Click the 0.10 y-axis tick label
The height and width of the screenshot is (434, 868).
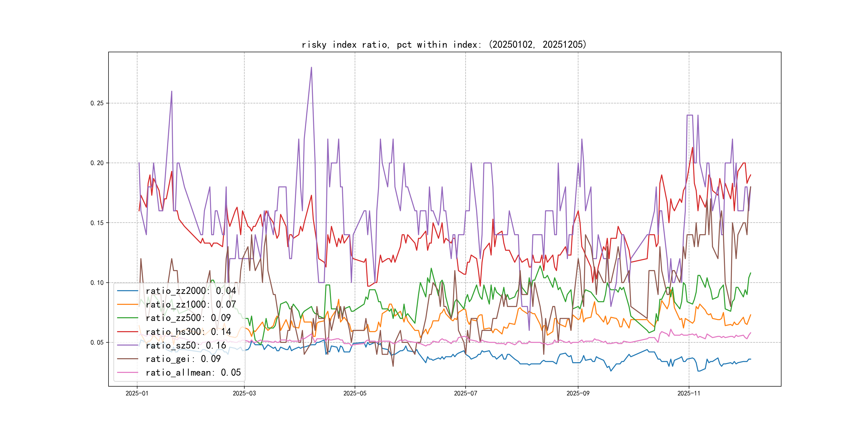pos(97,283)
